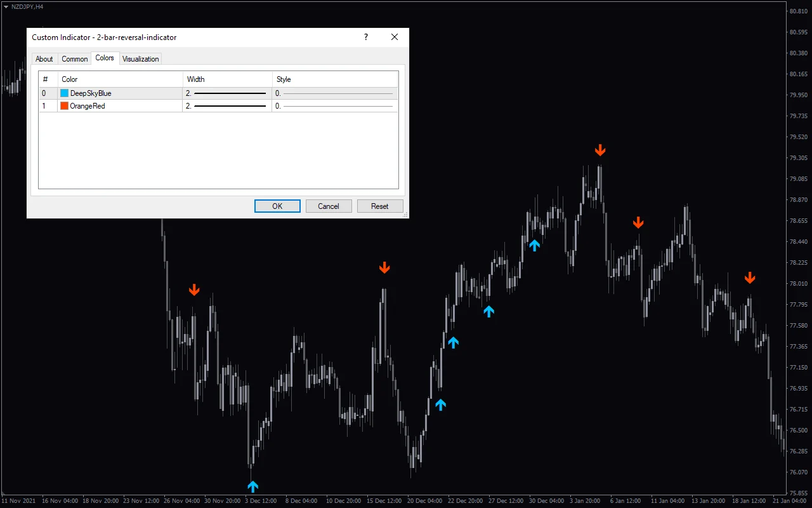Switch to the Visualization tab

click(x=140, y=58)
